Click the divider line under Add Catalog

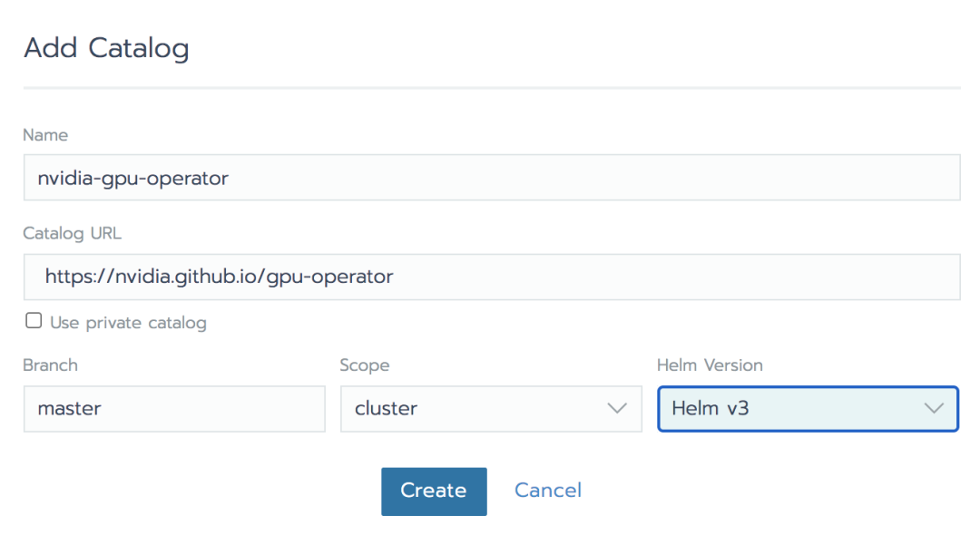pos(491,88)
